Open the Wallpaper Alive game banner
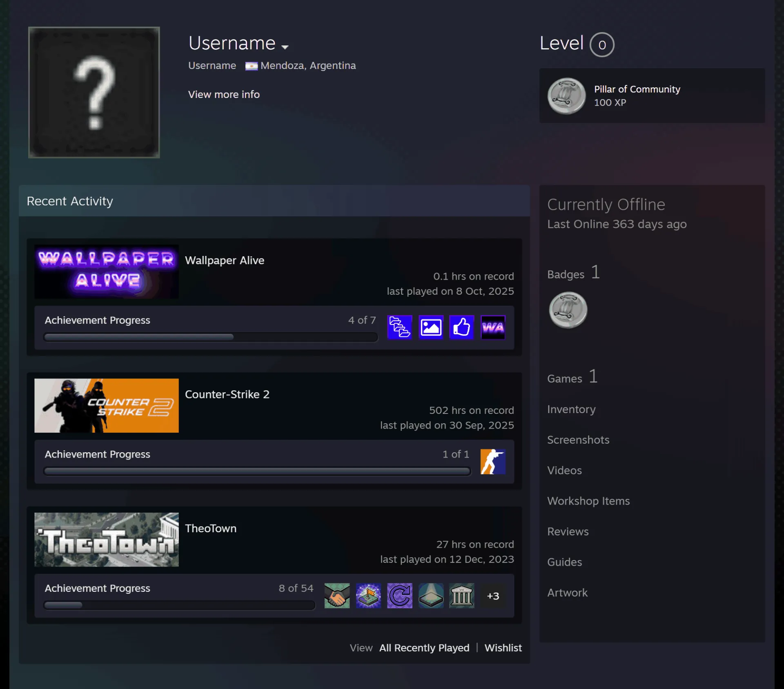Image resolution: width=784 pixels, height=689 pixels. click(x=107, y=271)
